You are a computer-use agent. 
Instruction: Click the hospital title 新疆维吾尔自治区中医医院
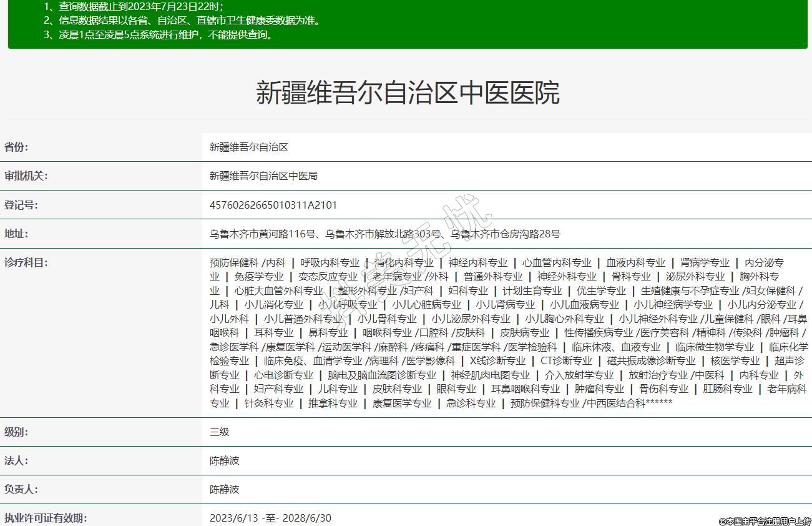tap(407, 92)
